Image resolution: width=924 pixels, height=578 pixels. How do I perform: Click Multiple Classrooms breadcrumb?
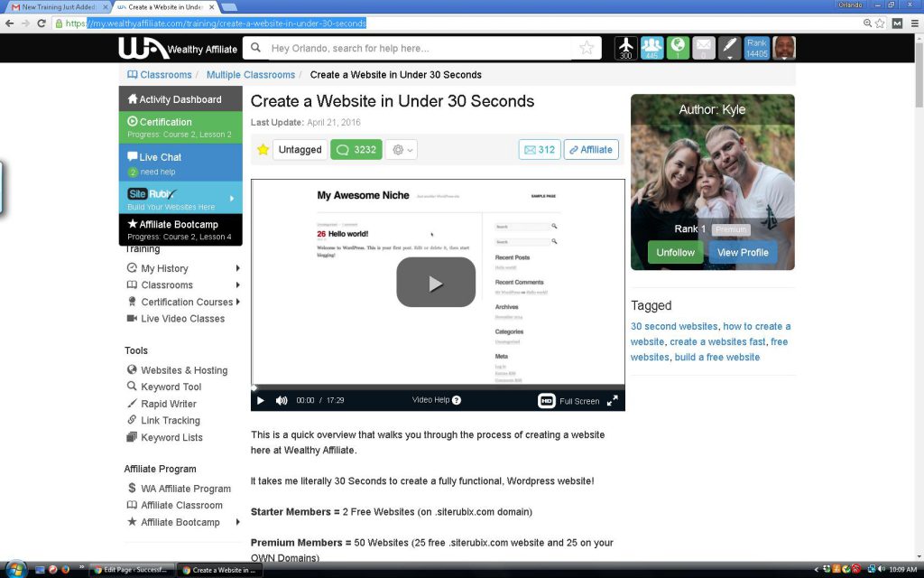(251, 75)
